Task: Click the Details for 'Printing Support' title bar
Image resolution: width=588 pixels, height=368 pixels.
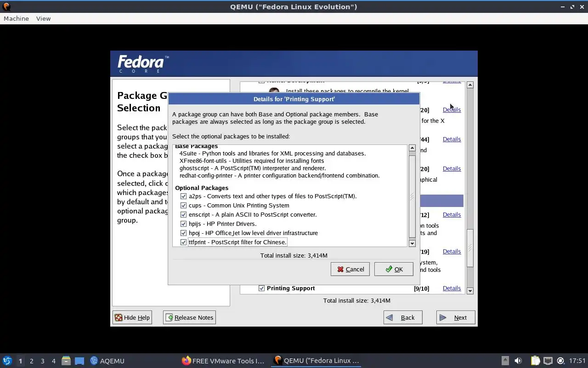Action: point(294,99)
